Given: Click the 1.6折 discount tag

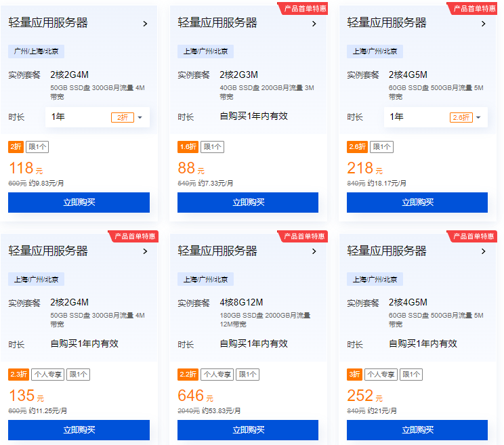Looking at the screenshot, I should click(x=188, y=147).
